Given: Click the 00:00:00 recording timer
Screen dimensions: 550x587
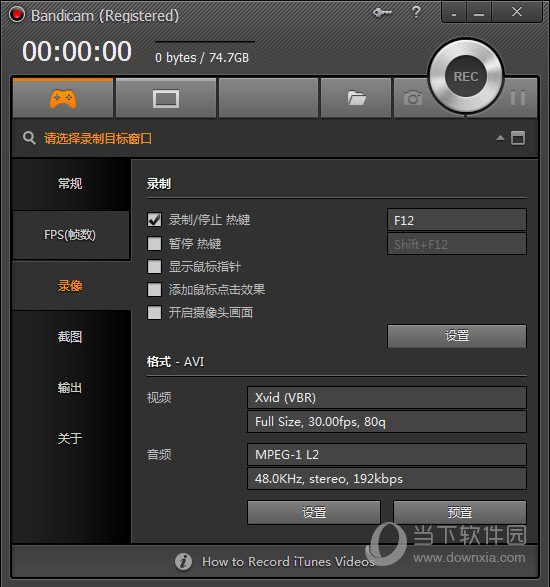Looking at the screenshot, I should 77,51.
